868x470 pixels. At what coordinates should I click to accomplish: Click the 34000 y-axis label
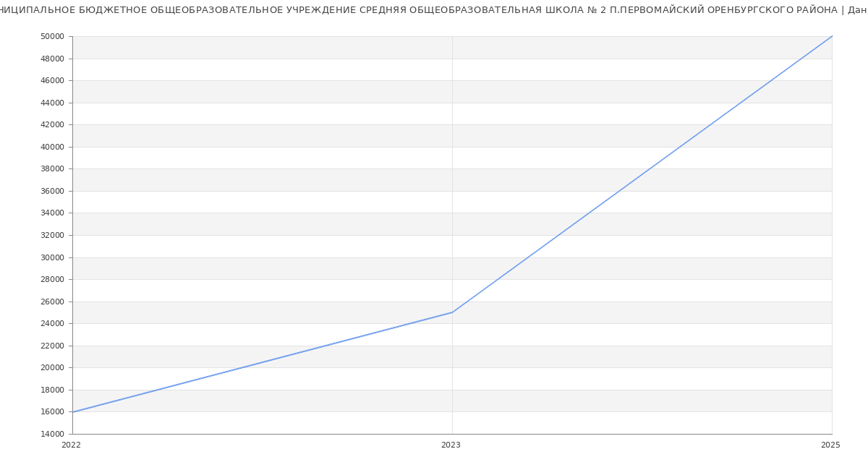[x=52, y=213]
